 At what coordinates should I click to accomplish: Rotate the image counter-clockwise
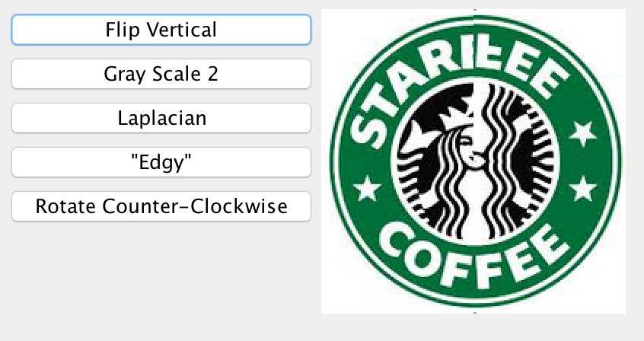point(161,206)
